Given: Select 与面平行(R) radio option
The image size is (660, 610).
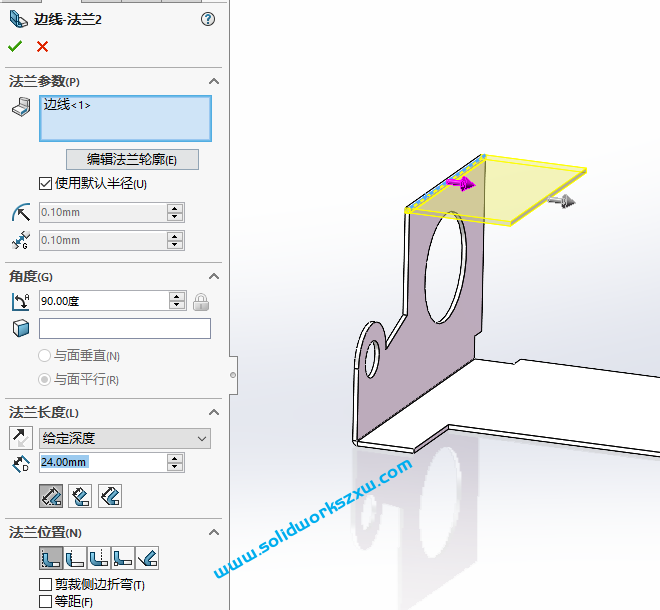Looking at the screenshot, I should 44,380.
